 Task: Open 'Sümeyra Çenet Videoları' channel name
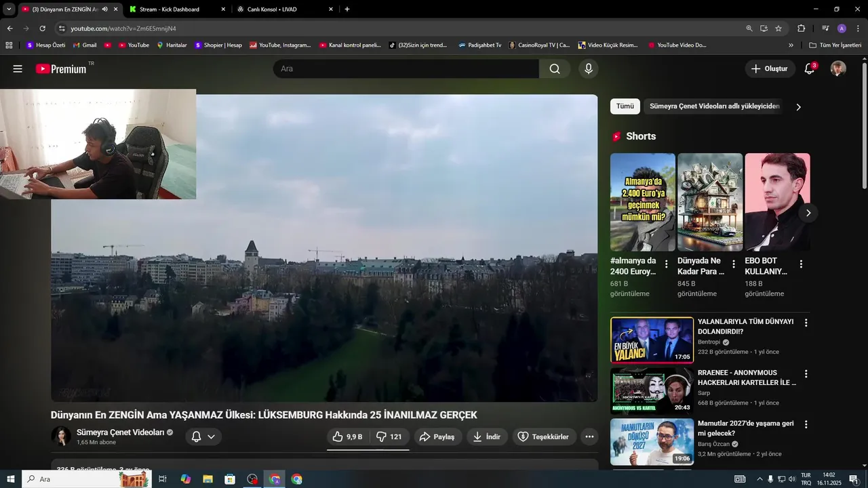120,432
